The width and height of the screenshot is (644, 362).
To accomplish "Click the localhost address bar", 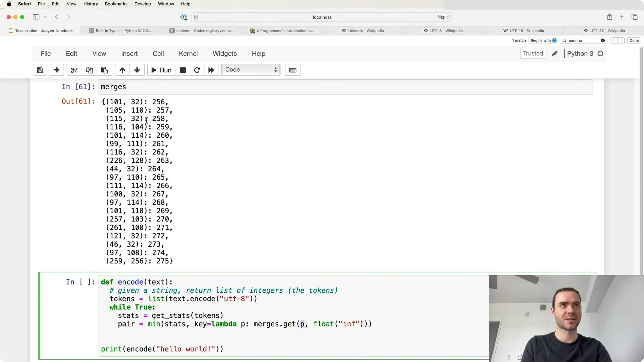I will pyautogui.click(x=322, y=17).
